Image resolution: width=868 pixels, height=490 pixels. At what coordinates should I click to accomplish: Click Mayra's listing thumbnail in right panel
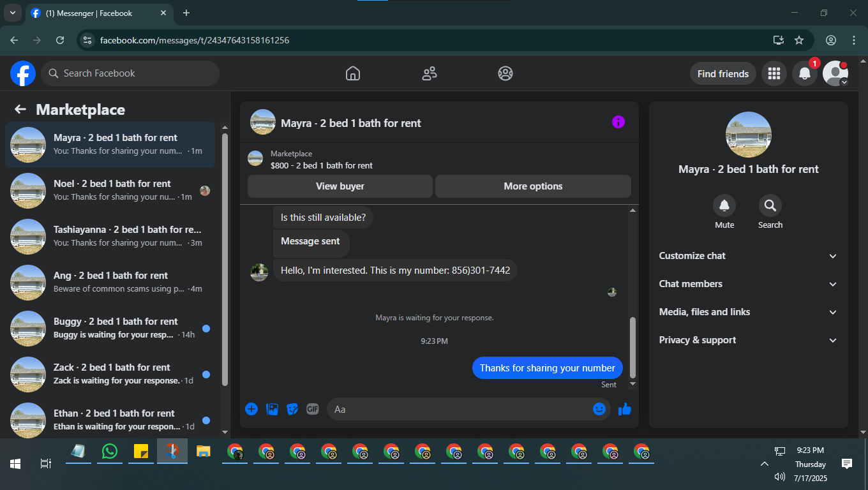(749, 135)
